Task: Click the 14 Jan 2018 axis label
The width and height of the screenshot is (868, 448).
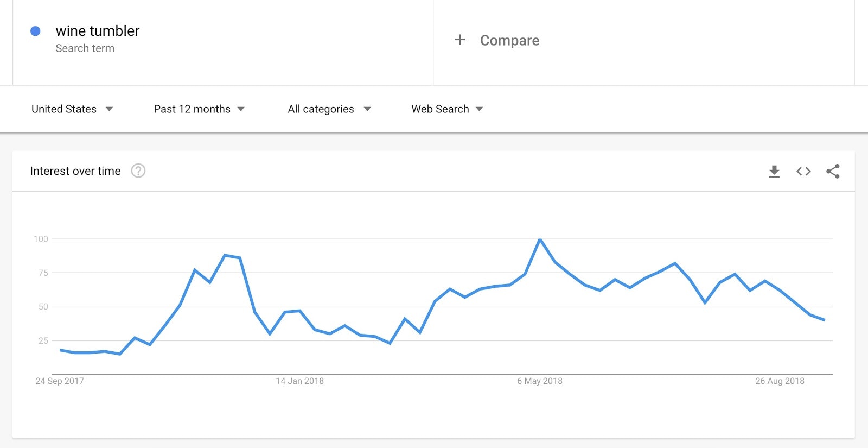Action: coord(299,381)
